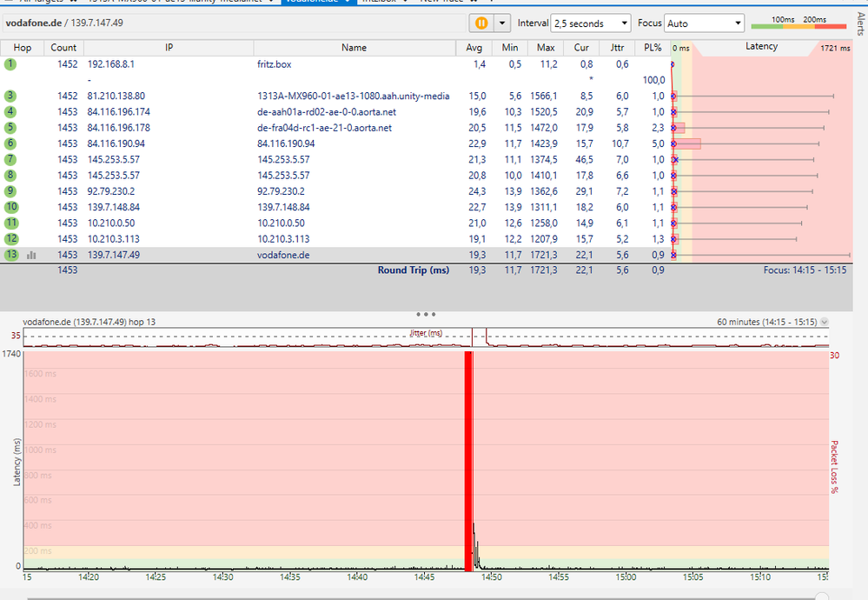Click the Jitter (ms) graph strip
868x600 pixels.
click(426, 337)
